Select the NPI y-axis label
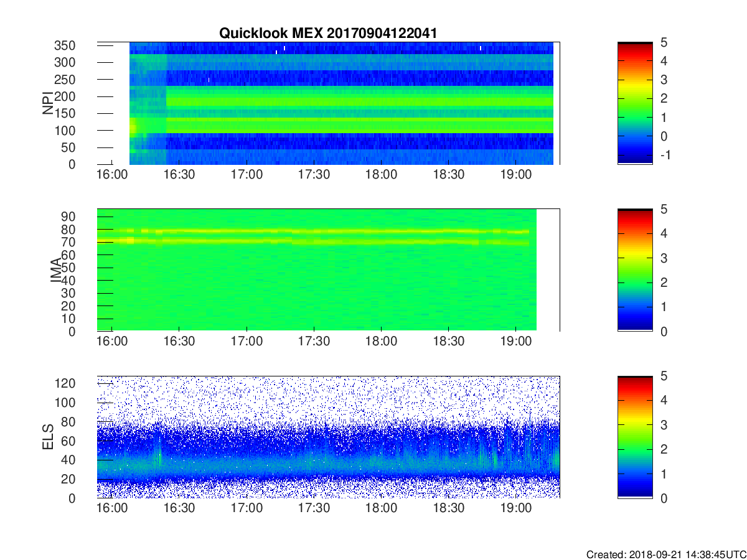The image size is (747, 560). click(48, 103)
